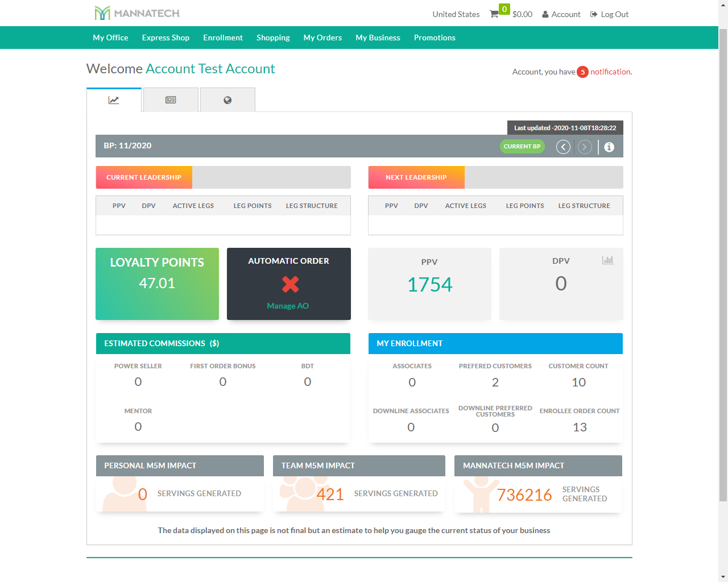
Task: Click the Customer Count value 10
Action: 578,383
